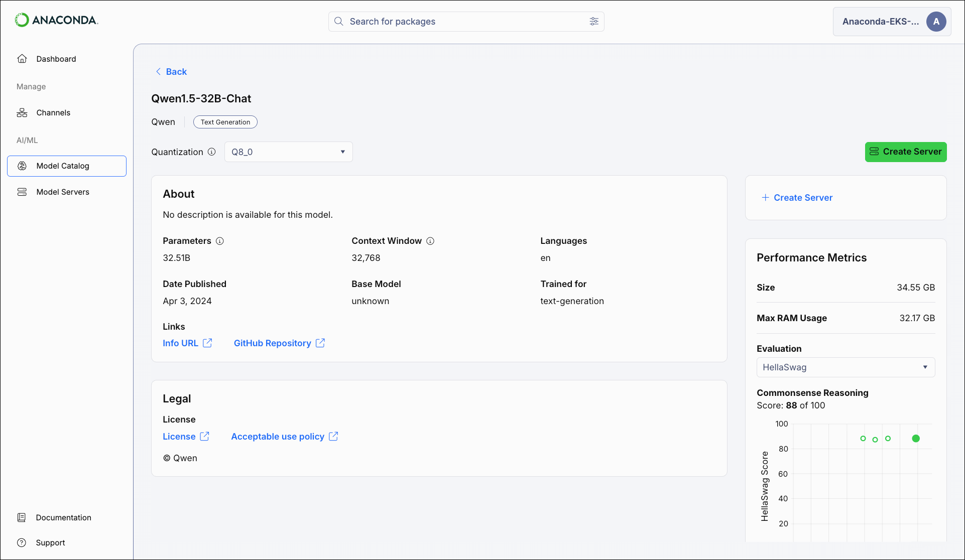The image size is (965, 560).
Task: Click the filled green chart data point
Action: tap(916, 439)
